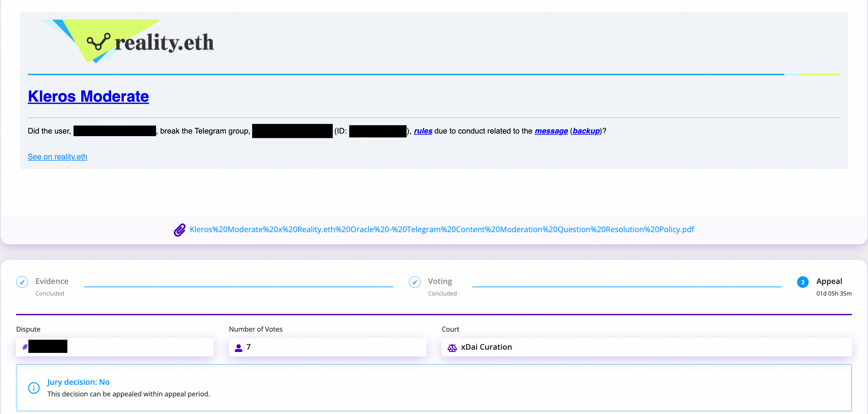Click the scales icon beside xDai Curation
The height and width of the screenshot is (414, 868).
pos(452,348)
